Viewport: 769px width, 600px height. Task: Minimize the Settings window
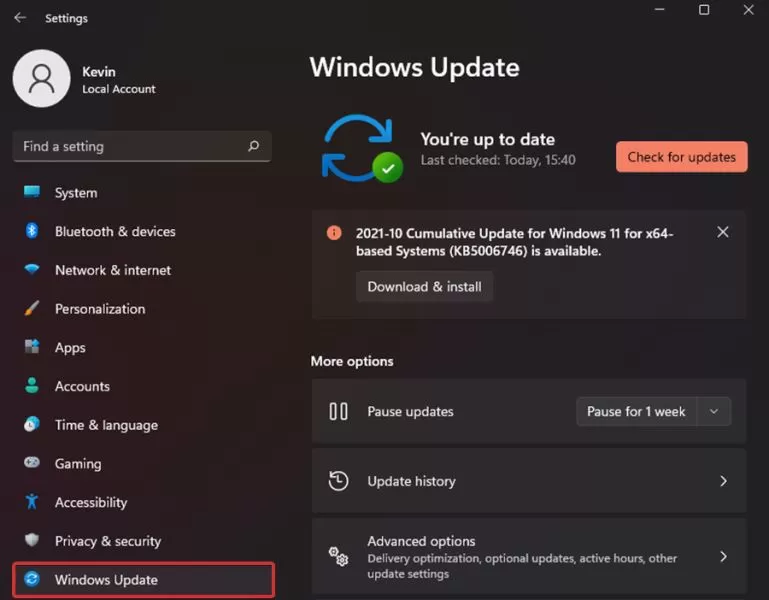pyautogui.click(x=660, y=9)
